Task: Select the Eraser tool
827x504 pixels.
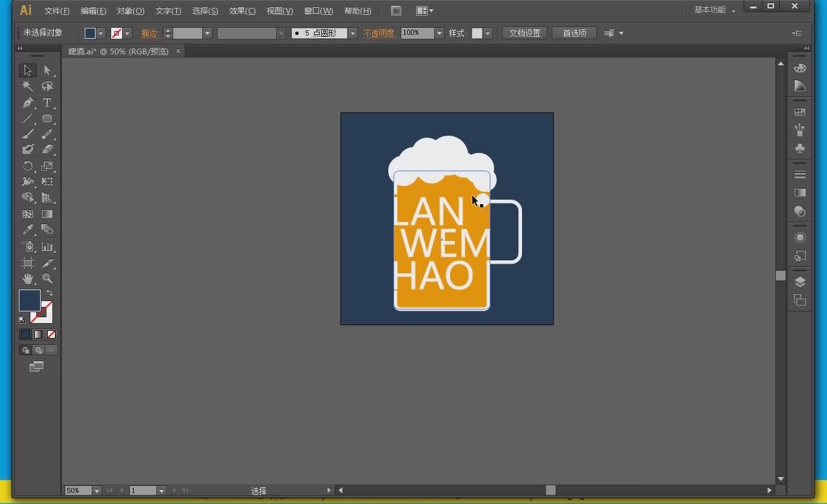Action: point(47,149)
